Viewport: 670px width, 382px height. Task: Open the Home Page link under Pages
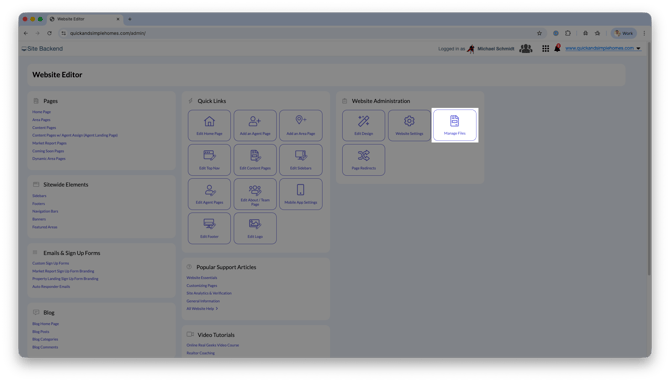coord(41,112)
